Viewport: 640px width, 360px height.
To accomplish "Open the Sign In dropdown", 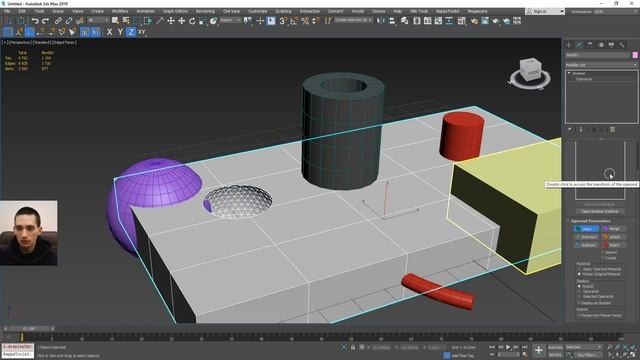I will tap(545, 11).
